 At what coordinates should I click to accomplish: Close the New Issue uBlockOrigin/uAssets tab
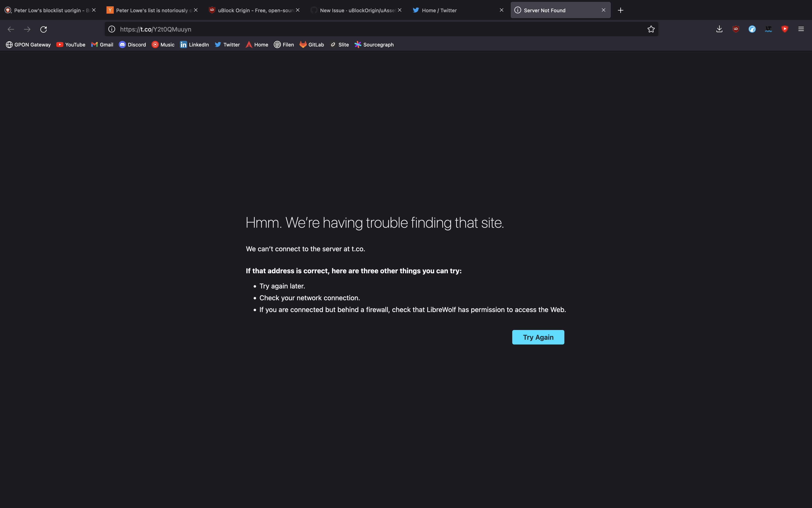(x=400, y=10)
